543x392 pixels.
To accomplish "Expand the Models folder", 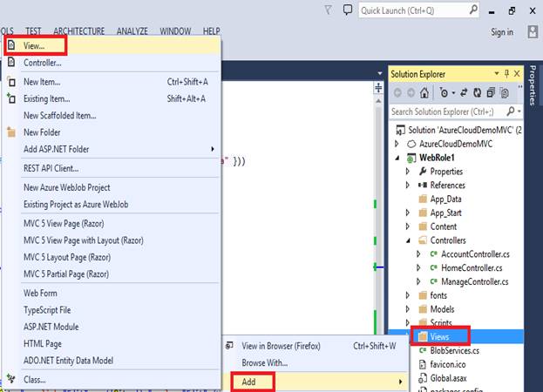I will (408, 309).
